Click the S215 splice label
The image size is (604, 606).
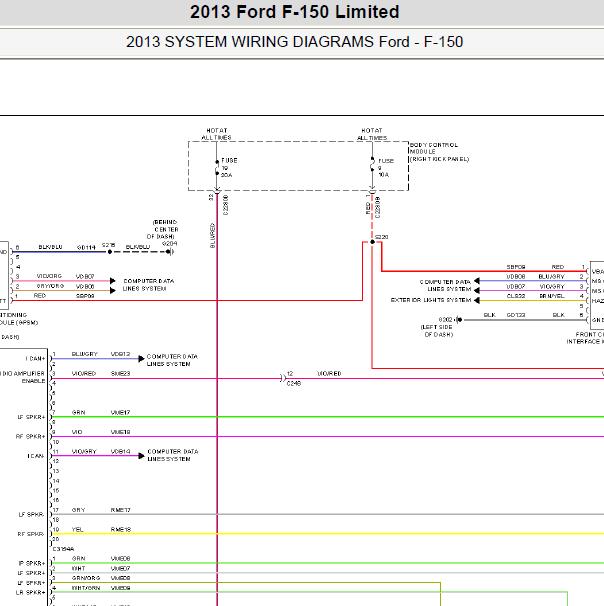pos(109,245)
